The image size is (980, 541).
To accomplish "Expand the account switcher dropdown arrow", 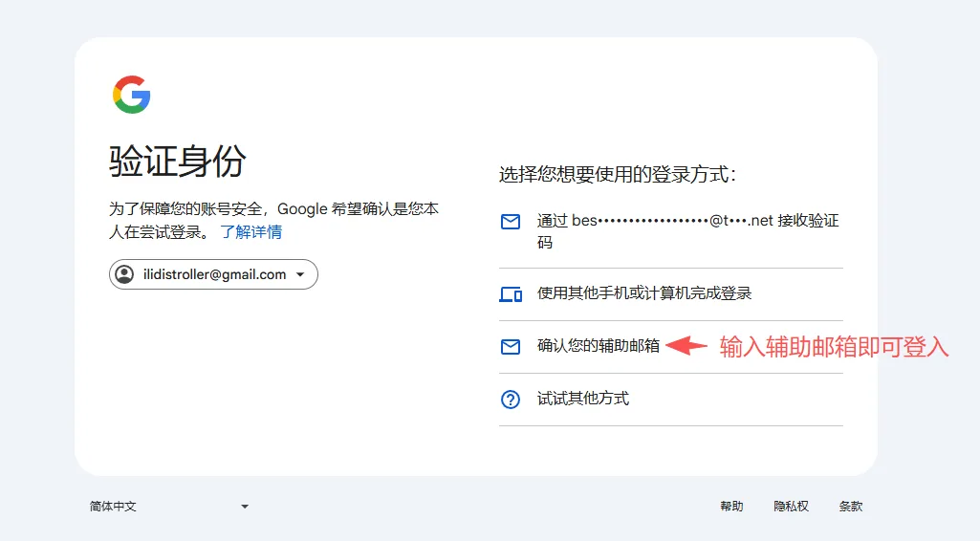I will point(300,275).
